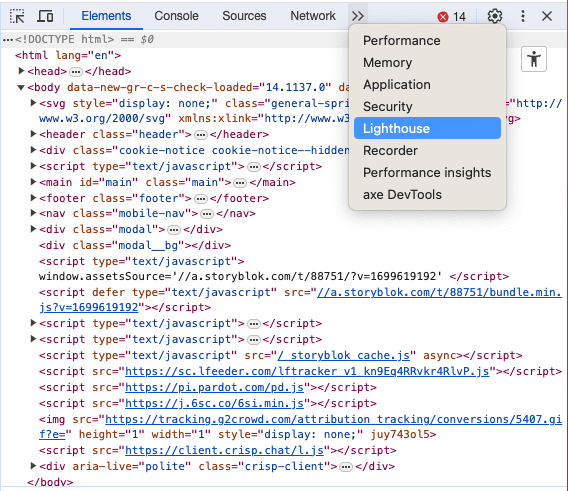
Task: Expand the first script node after cookie-notice
Action: (33, 166)
